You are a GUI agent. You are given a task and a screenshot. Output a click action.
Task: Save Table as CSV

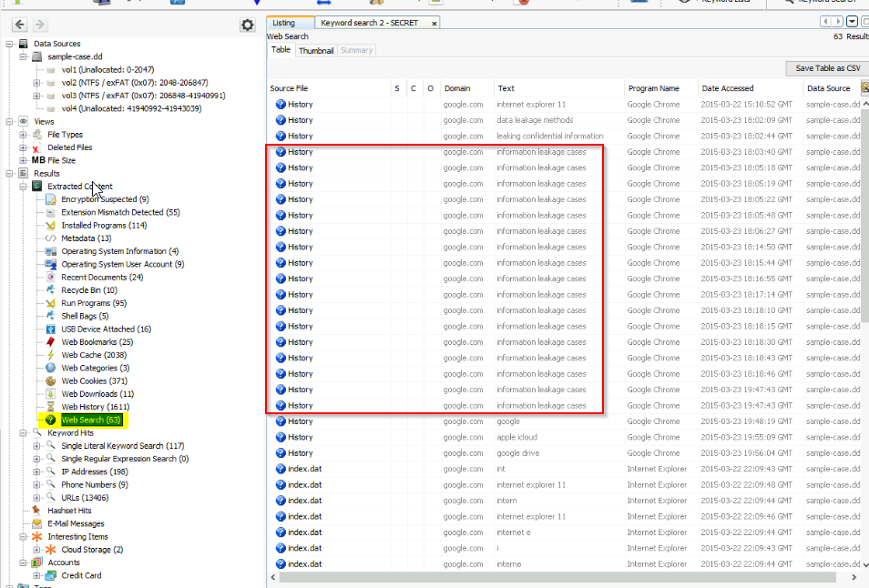827,68
